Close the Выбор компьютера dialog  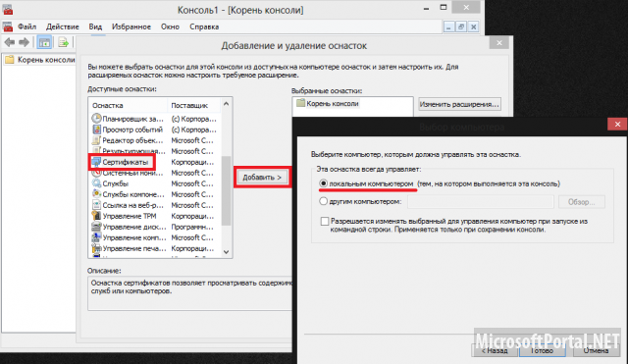pos(617,125)
